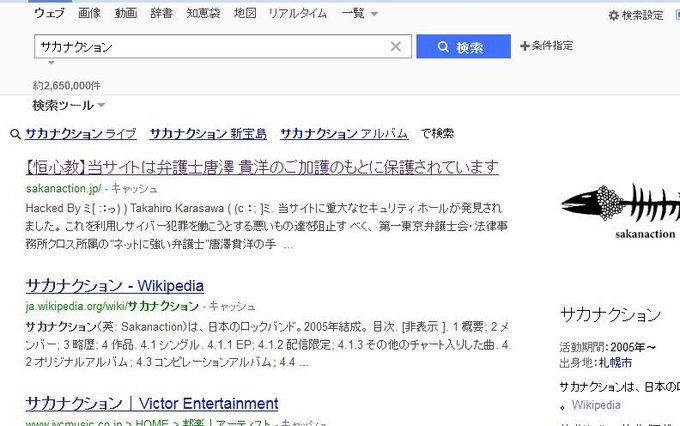Switch to the 知恵袋 tab

(203, 13)
